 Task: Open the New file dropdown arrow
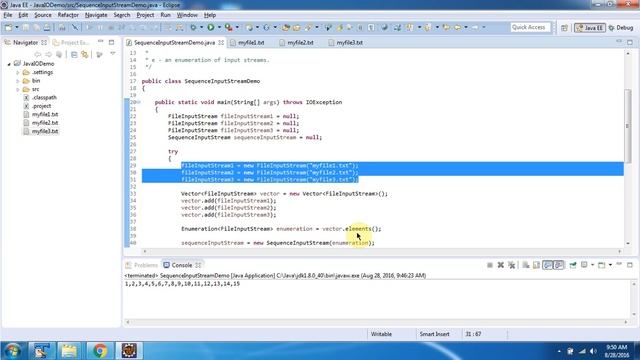point(17,27)
